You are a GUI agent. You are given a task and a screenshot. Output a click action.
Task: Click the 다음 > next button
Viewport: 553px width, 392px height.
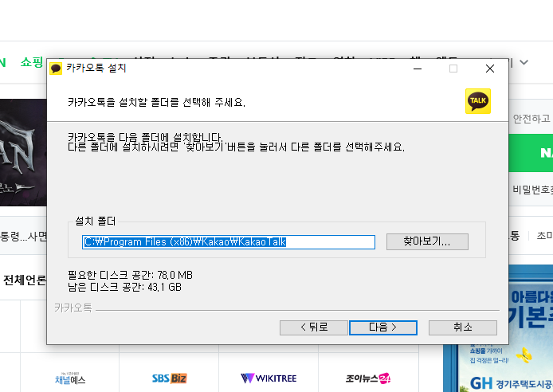[383, 327]
